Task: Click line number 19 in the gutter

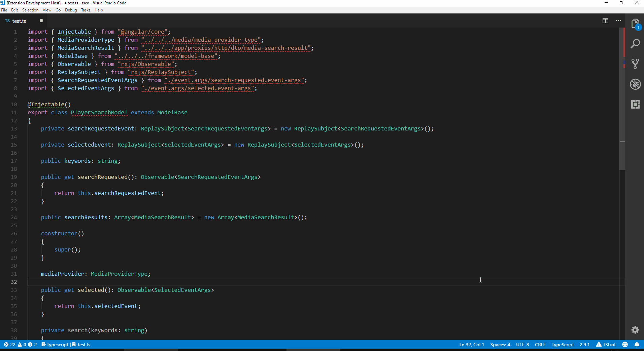Action: point(14,177)
